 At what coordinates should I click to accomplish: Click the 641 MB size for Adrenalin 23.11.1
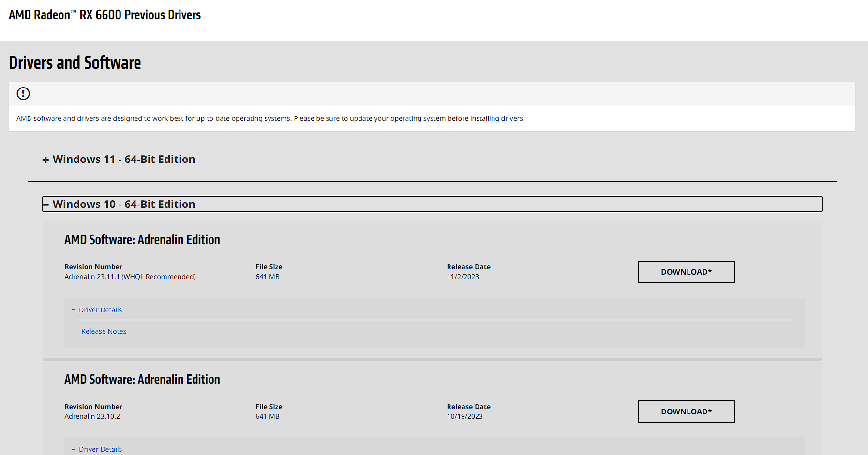[268, 277]
